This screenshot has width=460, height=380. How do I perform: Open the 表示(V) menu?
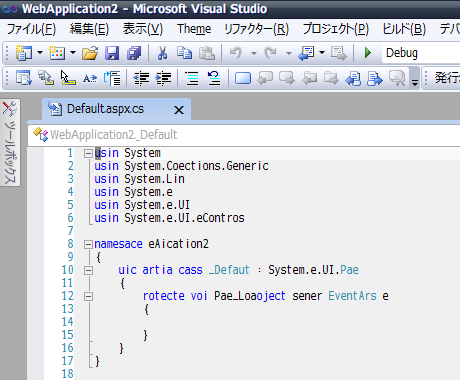(x=143, y=29)
